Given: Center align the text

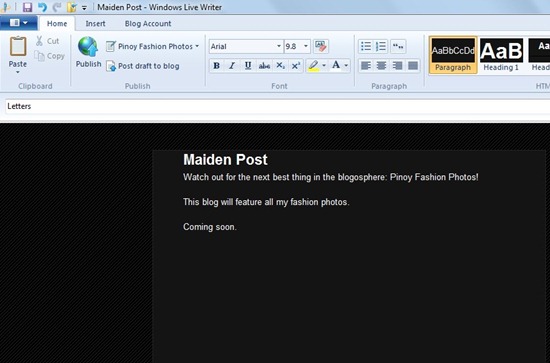Looking at the screenshot, I should click(x=381, y=66).
